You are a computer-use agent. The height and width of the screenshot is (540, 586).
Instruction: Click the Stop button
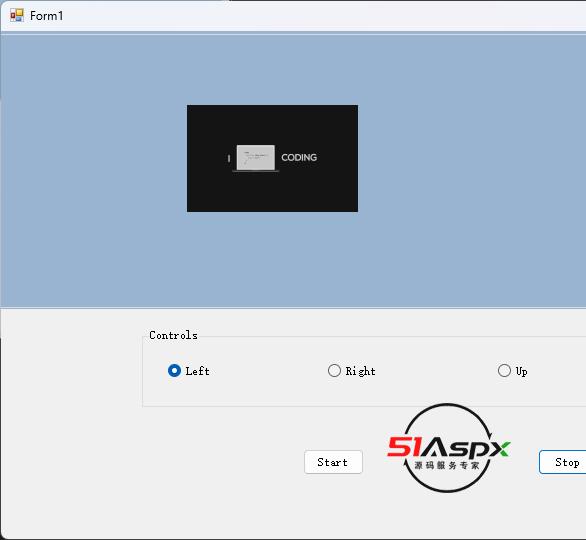pos(562,462)
